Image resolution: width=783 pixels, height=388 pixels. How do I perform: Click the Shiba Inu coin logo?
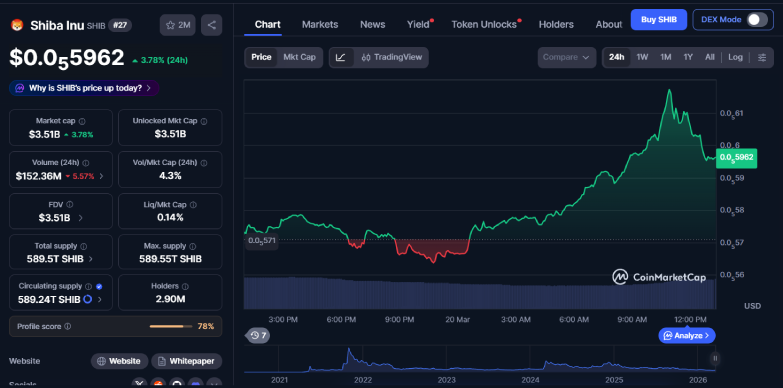click(17, 25)
